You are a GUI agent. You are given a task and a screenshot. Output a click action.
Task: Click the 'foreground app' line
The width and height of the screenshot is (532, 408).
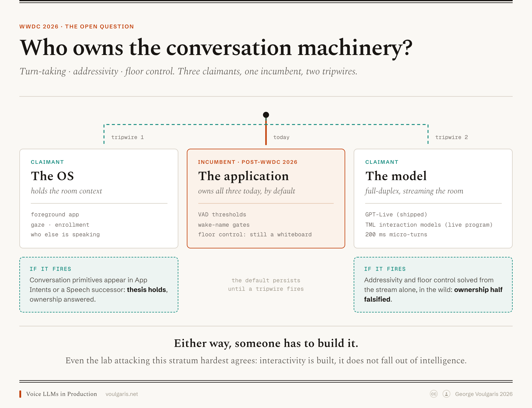click(55, 214)
